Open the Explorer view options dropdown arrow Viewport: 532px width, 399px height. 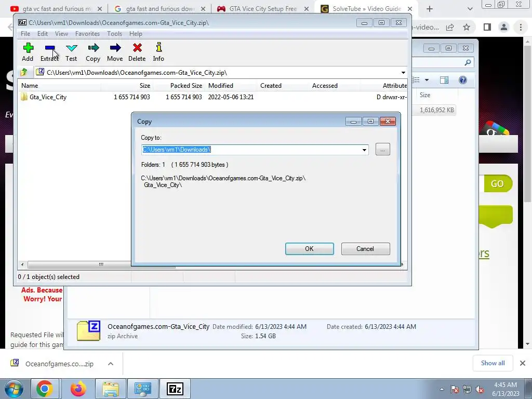pos(427,80)
